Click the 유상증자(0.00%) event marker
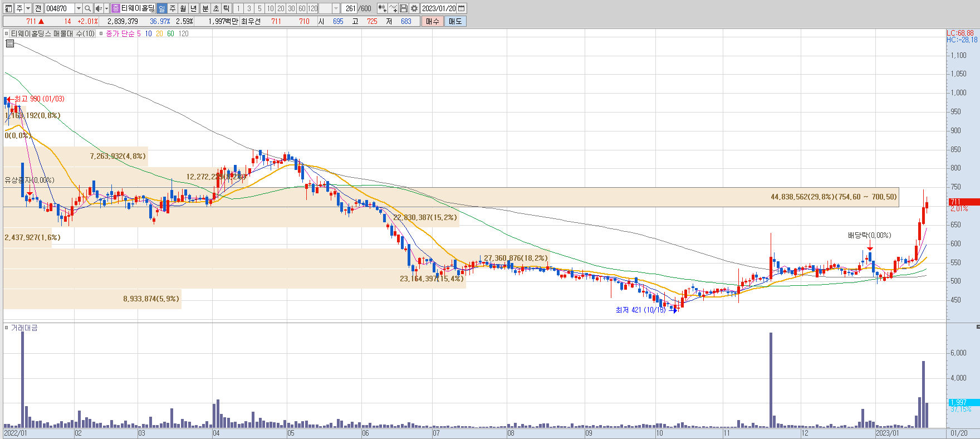 [x=30, y=180]
